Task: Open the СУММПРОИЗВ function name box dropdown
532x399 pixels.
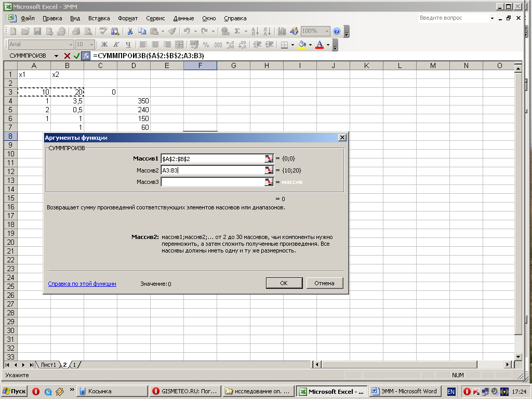Action: 56,56
